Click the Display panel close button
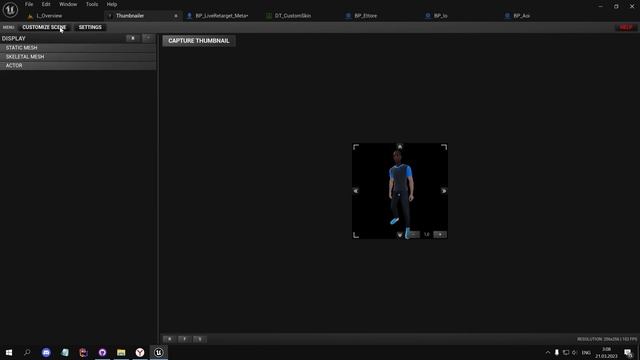The width and height of the screenshot is (640, 360). (133, 38)
